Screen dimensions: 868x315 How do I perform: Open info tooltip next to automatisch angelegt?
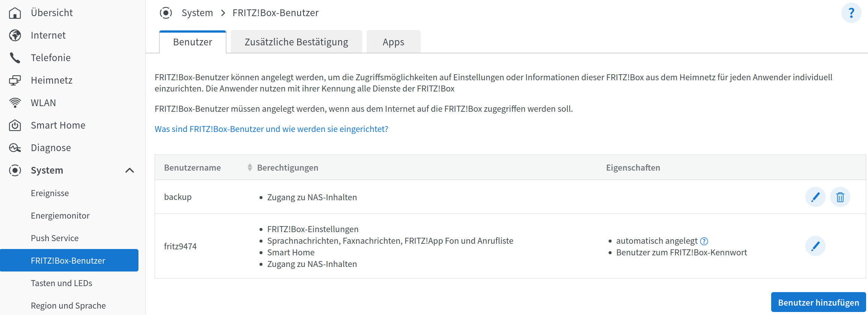(x=704, y=241)
